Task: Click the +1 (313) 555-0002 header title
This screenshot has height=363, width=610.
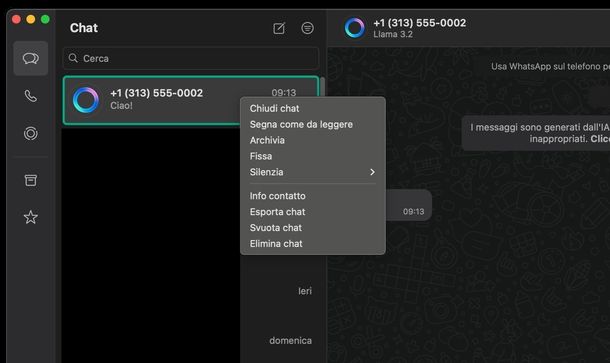Action: [419, 23]
